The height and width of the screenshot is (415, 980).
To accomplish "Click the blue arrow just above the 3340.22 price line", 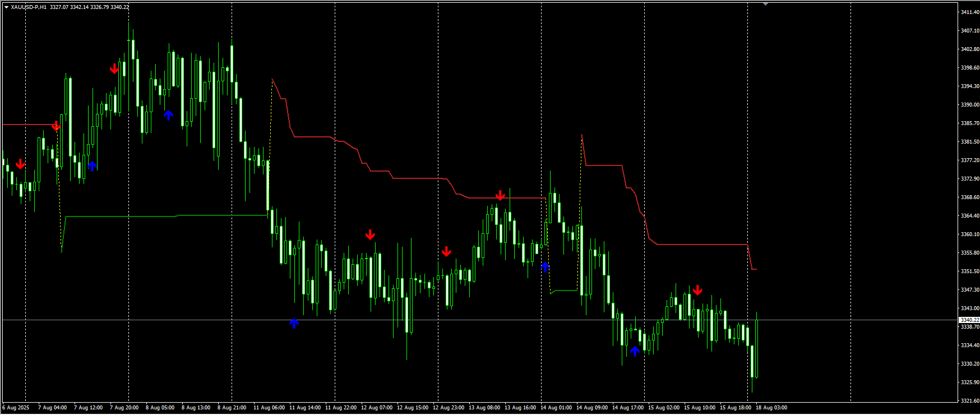I will [x=294, y=323].
